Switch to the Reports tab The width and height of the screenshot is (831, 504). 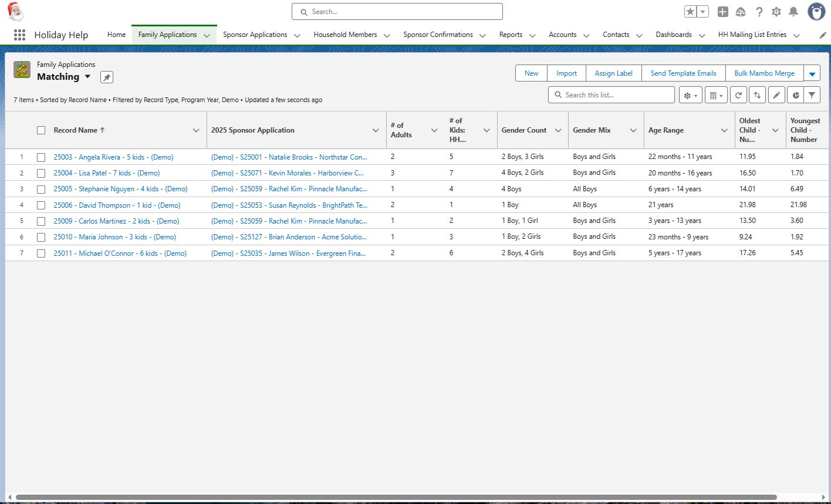pyautogui.click(x=511, y=35)
